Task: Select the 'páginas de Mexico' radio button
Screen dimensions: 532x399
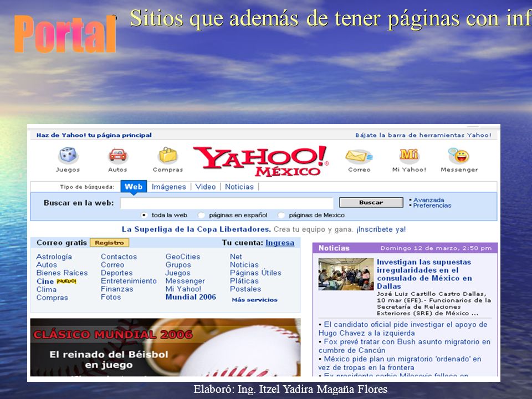Action: [282, 215]
